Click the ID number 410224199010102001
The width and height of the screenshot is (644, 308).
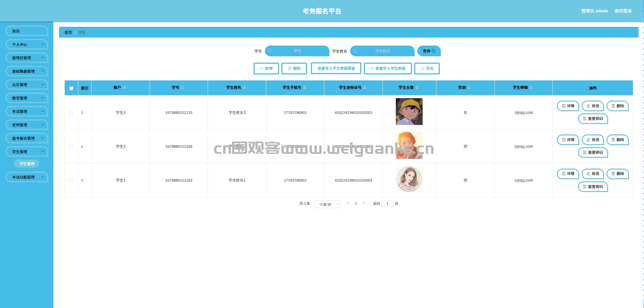click(354, 180)
